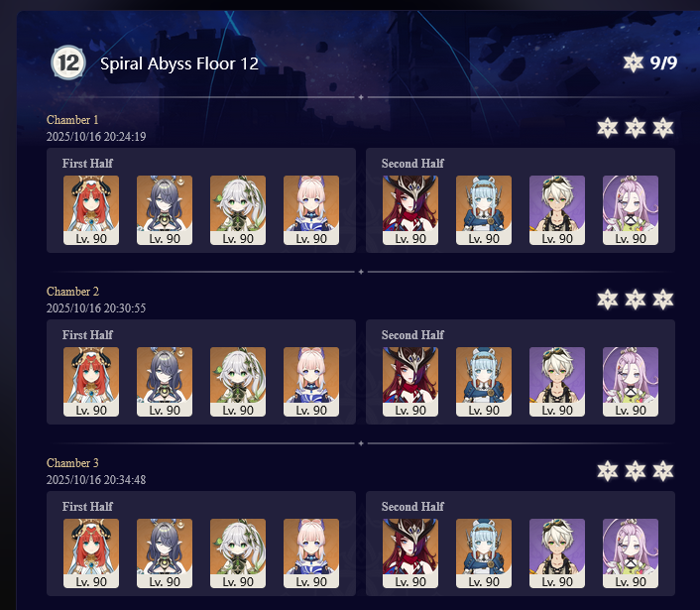Click the Floor 12 number badge icon
The image size is (700, 610).
[x=67, y=62]
